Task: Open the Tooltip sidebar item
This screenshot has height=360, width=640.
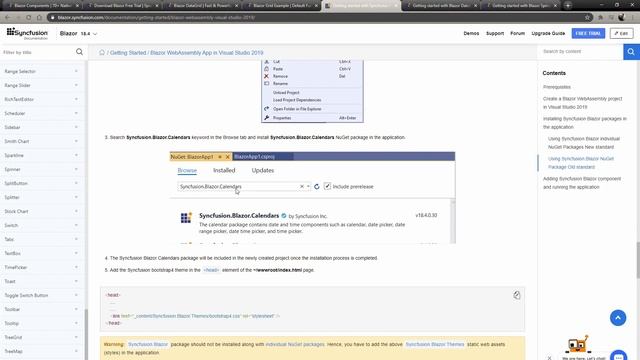Action: click(41, 323)
